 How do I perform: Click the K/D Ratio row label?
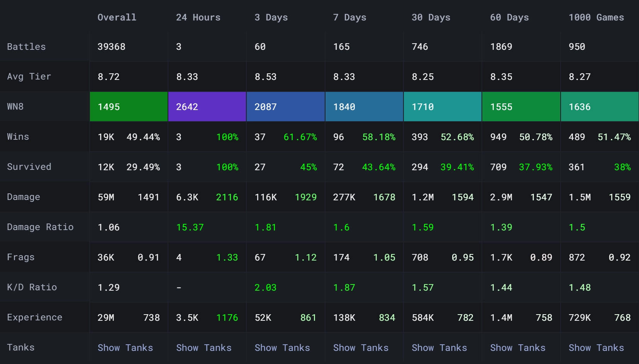[x=32, y=287]
